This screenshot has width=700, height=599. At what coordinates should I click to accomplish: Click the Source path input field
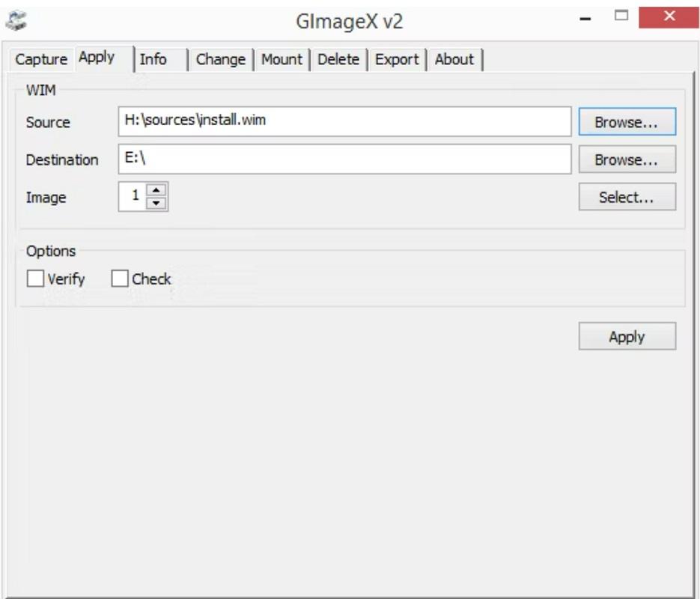tap(344, 121)
